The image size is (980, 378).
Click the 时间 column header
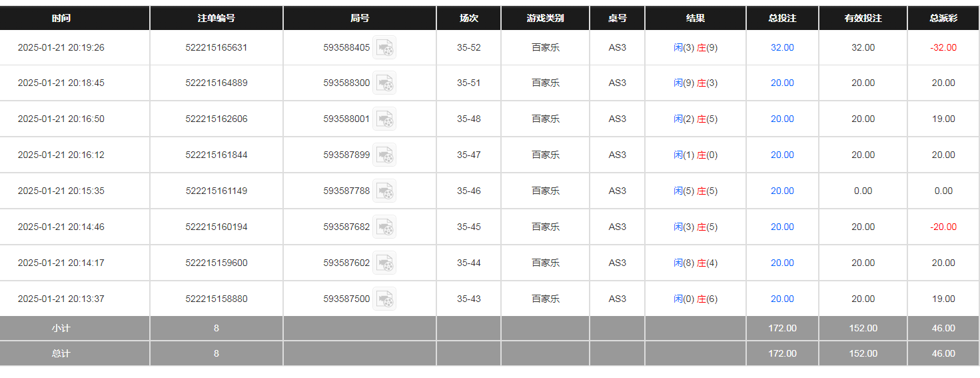pyautogui.click(x=61, y=18)
